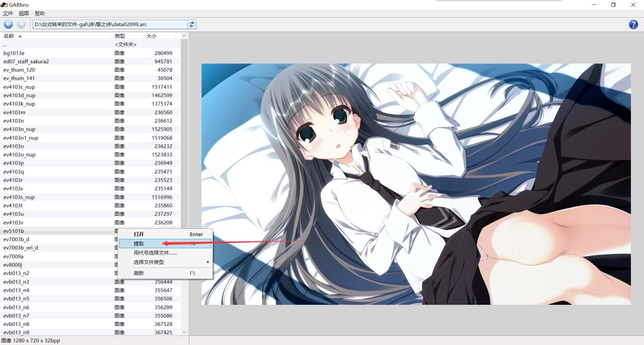Click the refresh icon beside path field
This screenshot has width=644, height=345.
(192, 24)
